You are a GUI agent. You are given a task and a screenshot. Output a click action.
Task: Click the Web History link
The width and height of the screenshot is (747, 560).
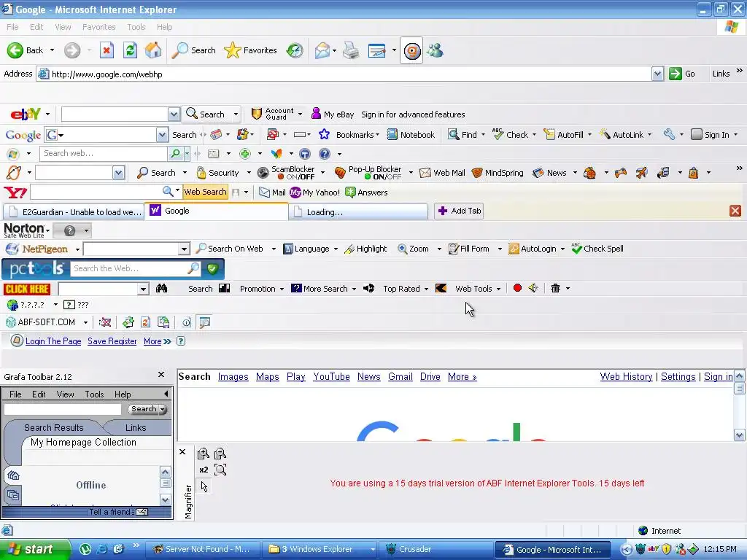point(626,377)
